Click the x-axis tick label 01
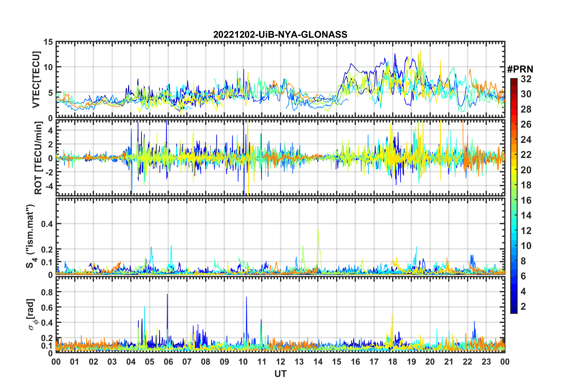The image size is (561, 392). click(75, 362)
